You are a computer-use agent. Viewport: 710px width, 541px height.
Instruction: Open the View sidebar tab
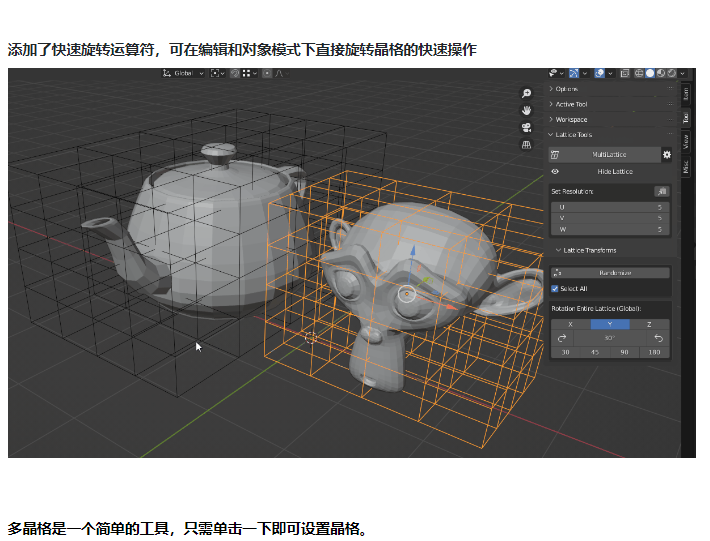point(686,142)
